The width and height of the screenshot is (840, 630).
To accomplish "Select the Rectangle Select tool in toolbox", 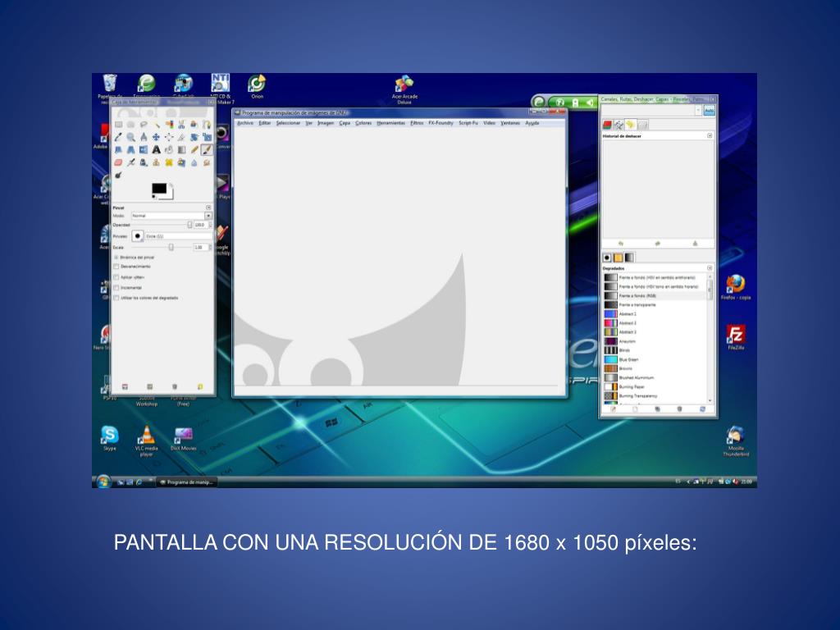I will click(118, 125).
